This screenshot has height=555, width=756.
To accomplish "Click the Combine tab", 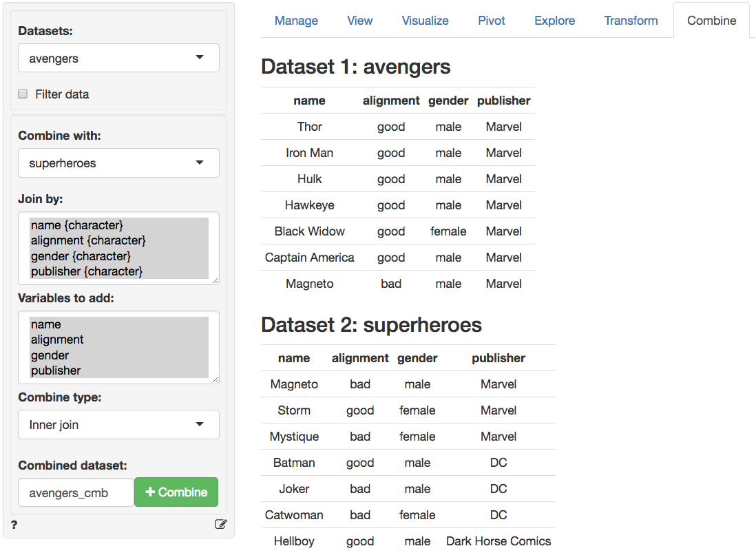I will [711, 21].
